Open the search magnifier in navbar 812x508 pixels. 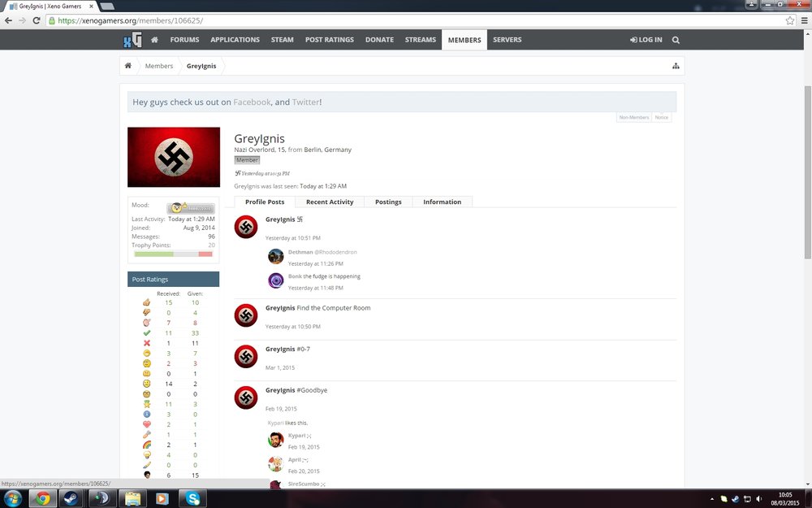pyautogui.click(x=676, y=40)
